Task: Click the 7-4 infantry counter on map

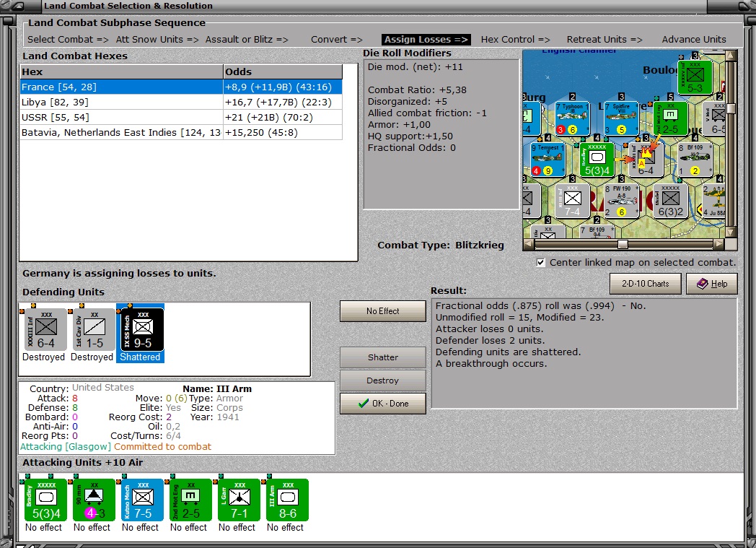Action: pyautogui.click(x=572, y=201)
